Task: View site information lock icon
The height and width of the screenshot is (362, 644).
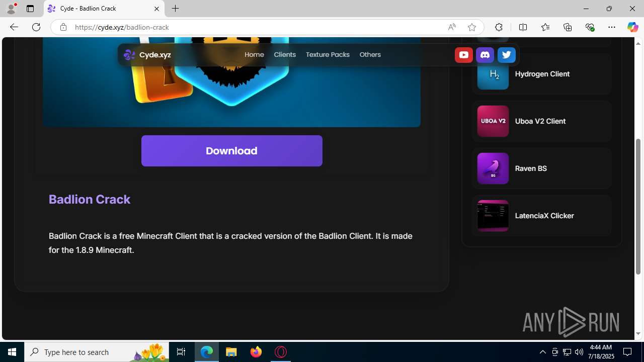Action: pos(63,27)
